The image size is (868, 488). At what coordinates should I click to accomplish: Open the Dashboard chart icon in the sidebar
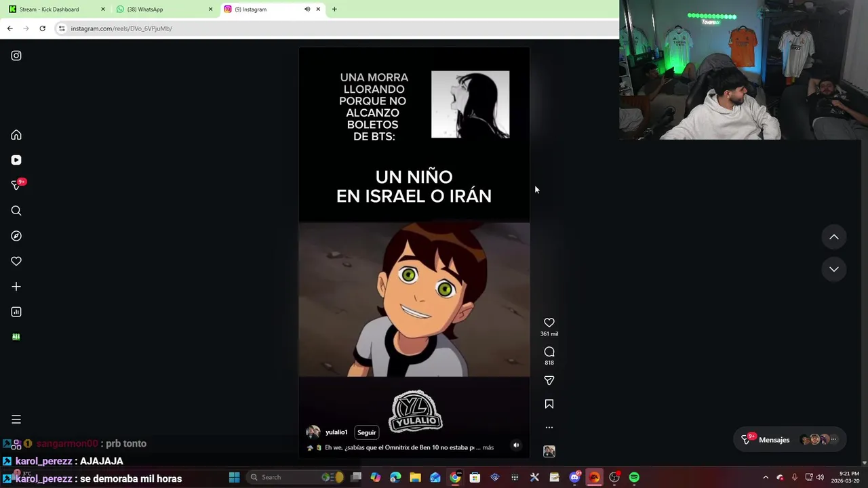pyautogui.click(x=16, y=312)
